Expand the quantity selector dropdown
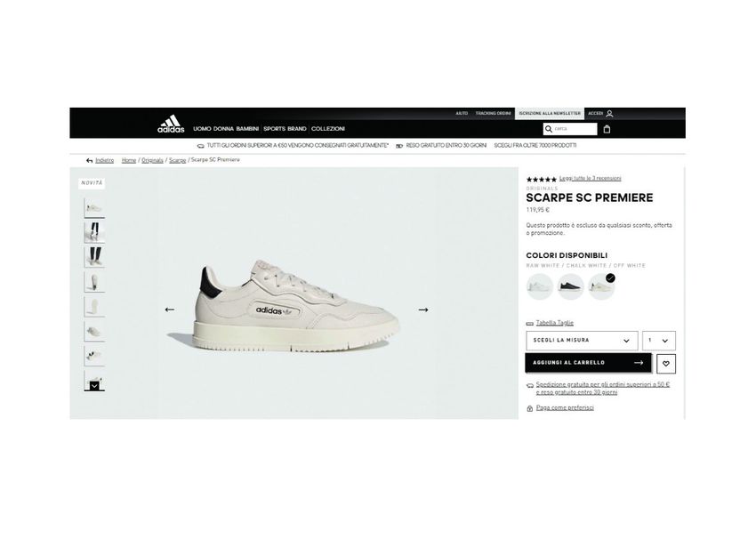The image size is (756, 539). pyautogui.click(x=658, y=341)
